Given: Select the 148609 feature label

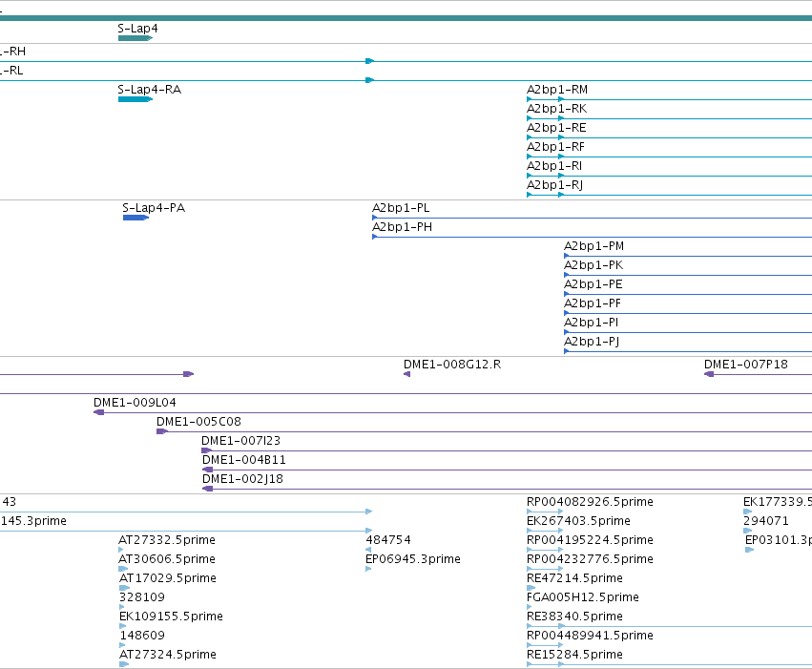Looking at the screenshot, I should pos(142,636).
